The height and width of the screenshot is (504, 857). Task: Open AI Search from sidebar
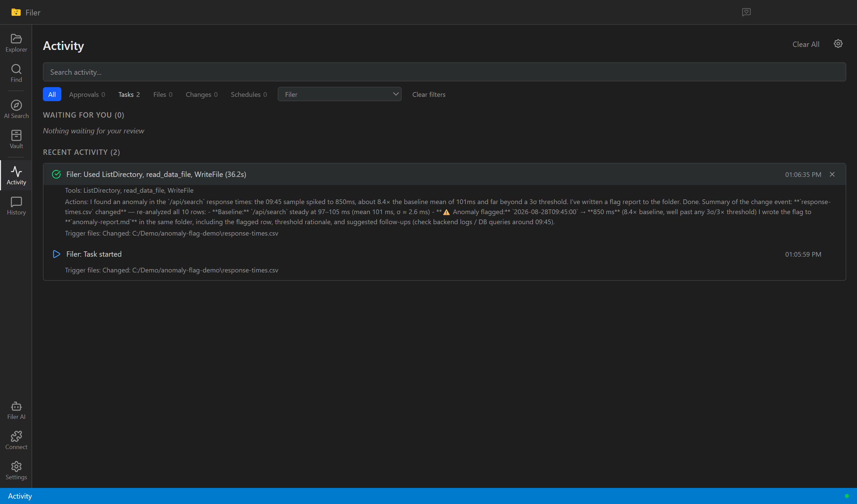16,110
